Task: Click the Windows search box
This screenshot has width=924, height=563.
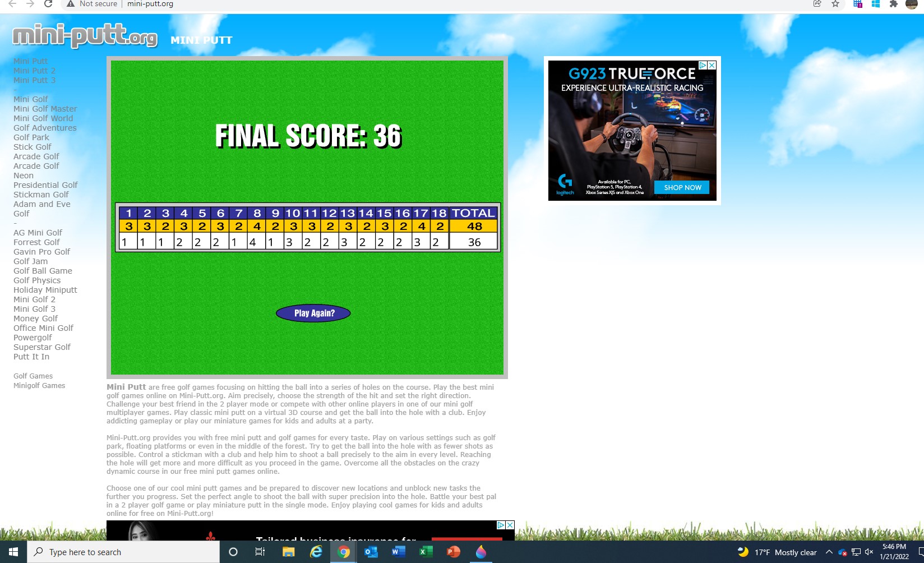Action: click(123, 552)
